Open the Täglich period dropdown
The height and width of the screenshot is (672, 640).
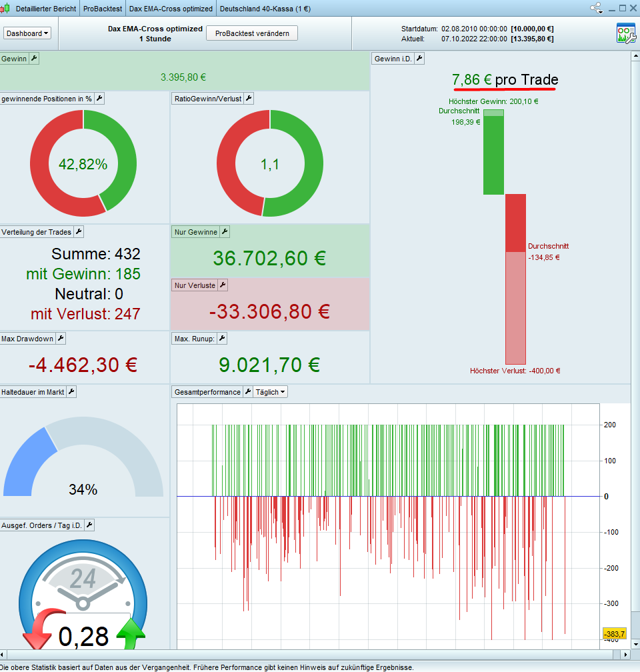click(x=270, y=392)
